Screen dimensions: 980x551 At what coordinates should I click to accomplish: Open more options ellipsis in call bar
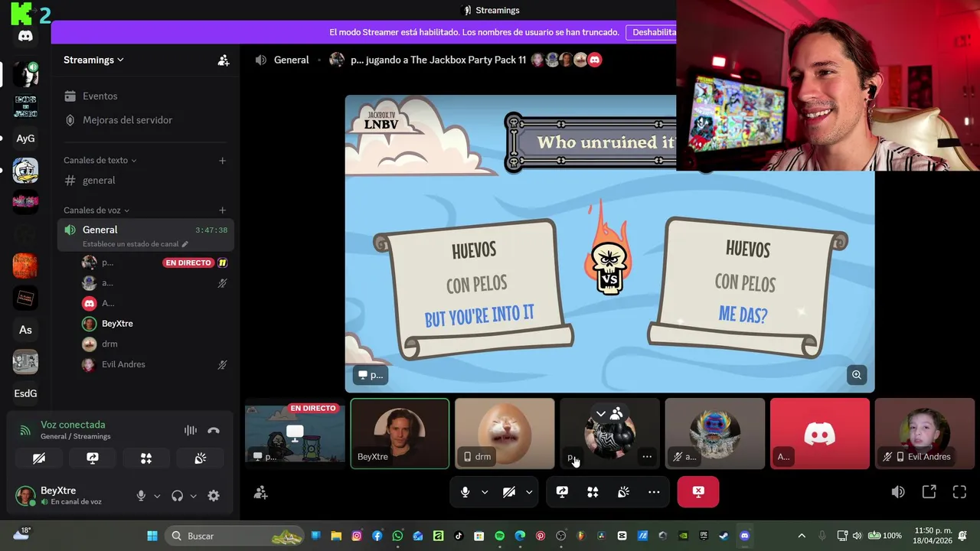[654, 492]
